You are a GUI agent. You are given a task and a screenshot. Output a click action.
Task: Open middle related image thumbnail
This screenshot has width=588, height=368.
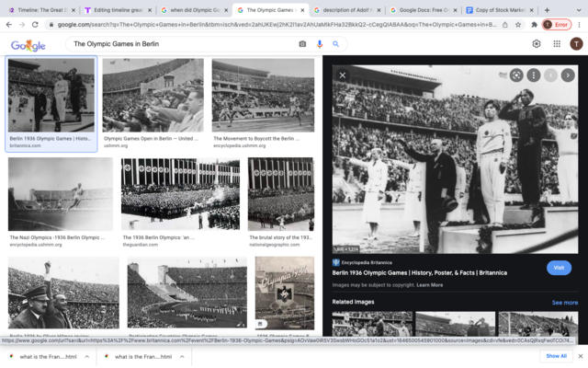[456, 324]
